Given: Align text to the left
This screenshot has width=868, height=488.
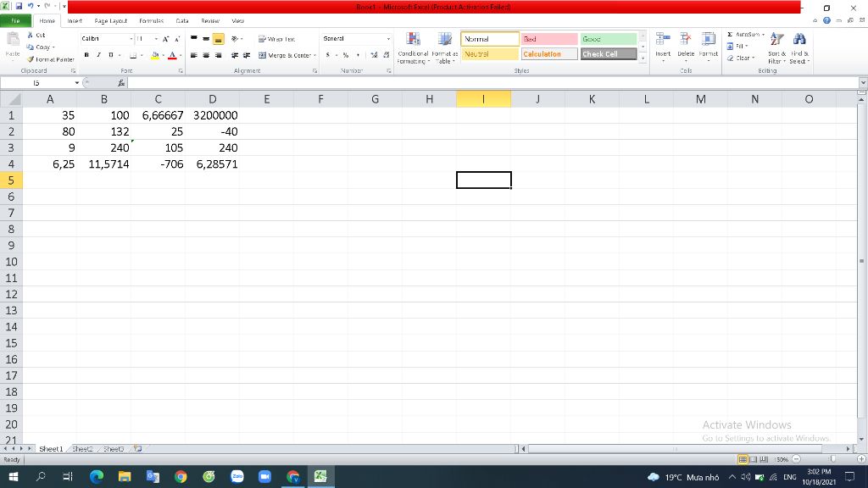Looking at the screenshot, I should (x=194, y=55).
